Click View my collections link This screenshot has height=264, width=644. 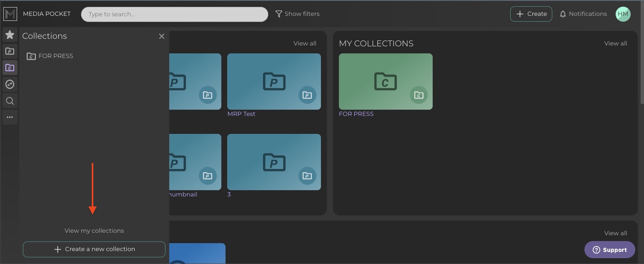[94, 231]
